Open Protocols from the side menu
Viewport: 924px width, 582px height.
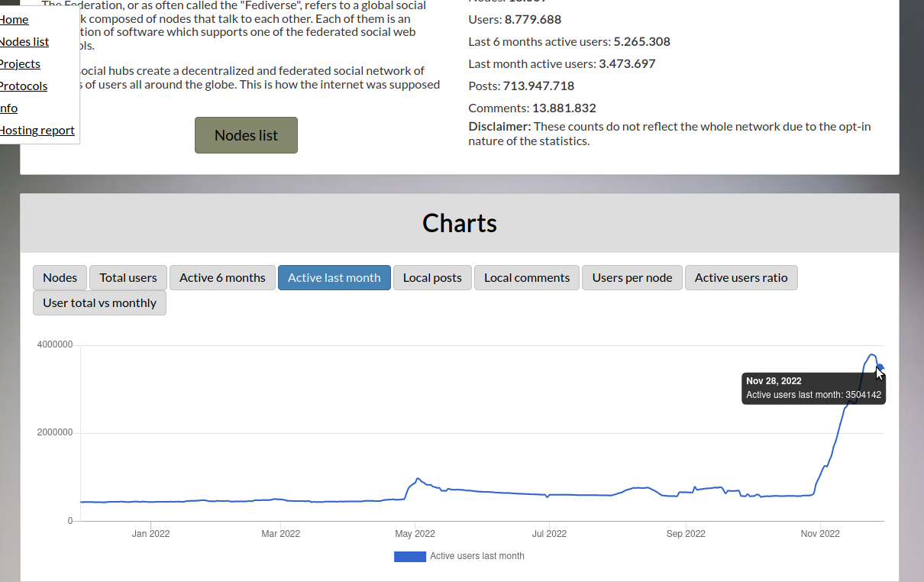click(23, 86)
